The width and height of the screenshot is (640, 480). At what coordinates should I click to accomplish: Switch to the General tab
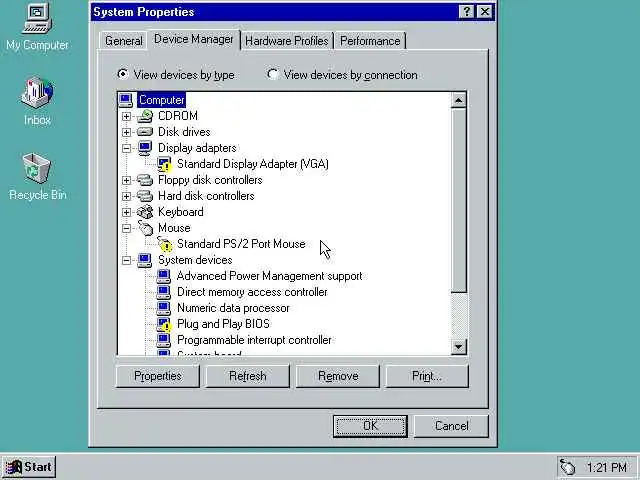pos(124,41)
